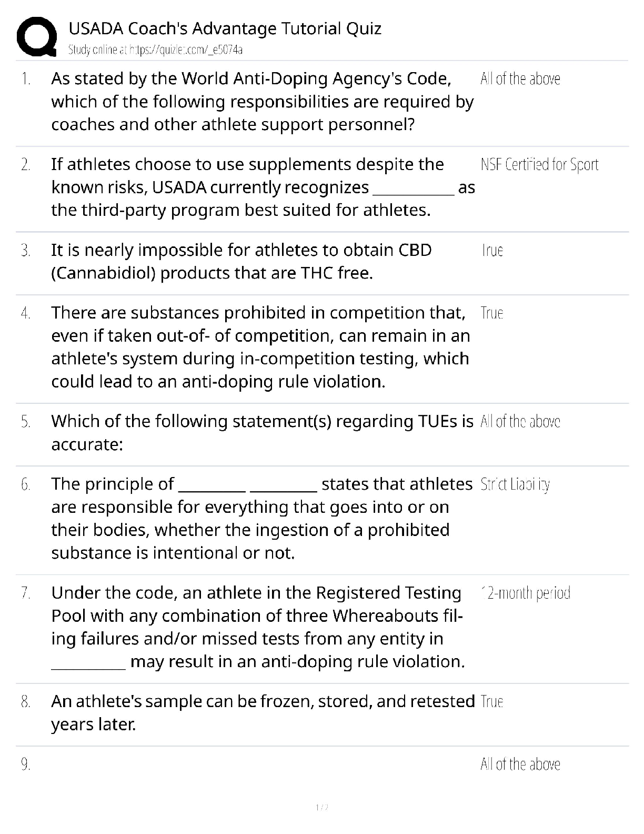Click the "12-month period" answer
The width and height of the screenshot is (644, 834).
point(526,593)
